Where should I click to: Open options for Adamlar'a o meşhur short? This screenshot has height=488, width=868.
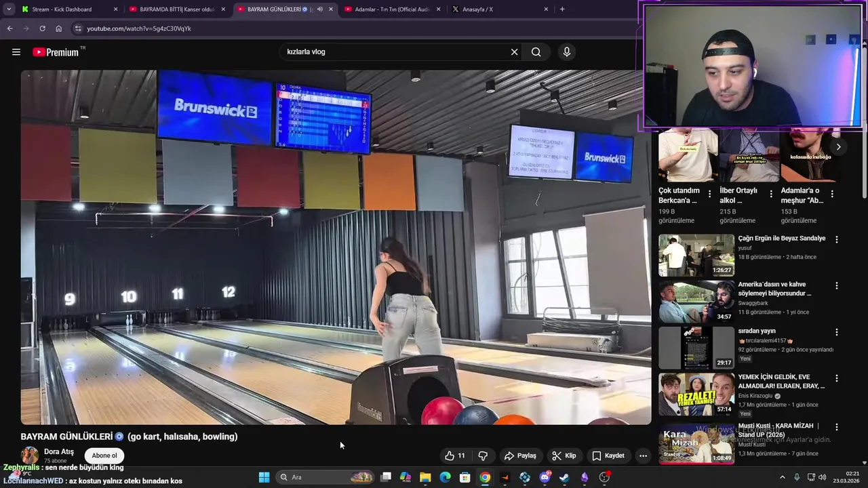tap(832, 194)
